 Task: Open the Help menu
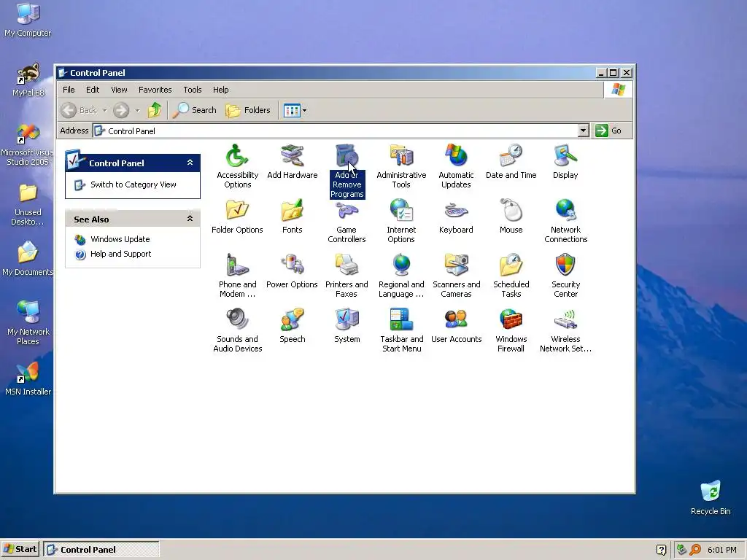pyautogui.click(x=220, y=90)
